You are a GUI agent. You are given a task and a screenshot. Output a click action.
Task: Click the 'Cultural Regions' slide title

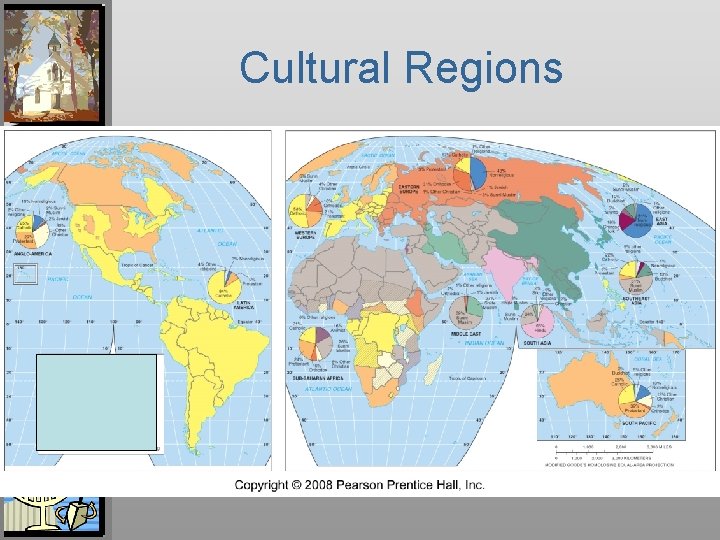pos(401,69)
